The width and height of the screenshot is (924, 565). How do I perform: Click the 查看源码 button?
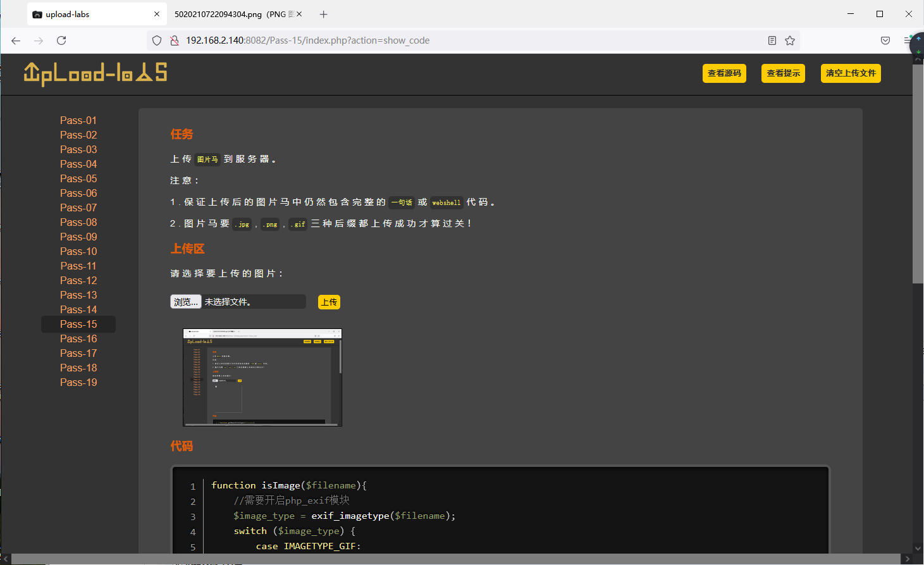click(x=724, y=73)
